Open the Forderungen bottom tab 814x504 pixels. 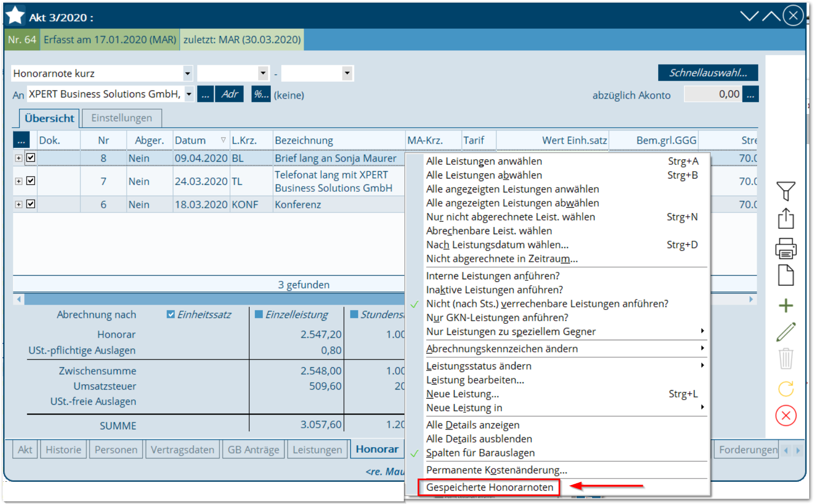point(748,449)
